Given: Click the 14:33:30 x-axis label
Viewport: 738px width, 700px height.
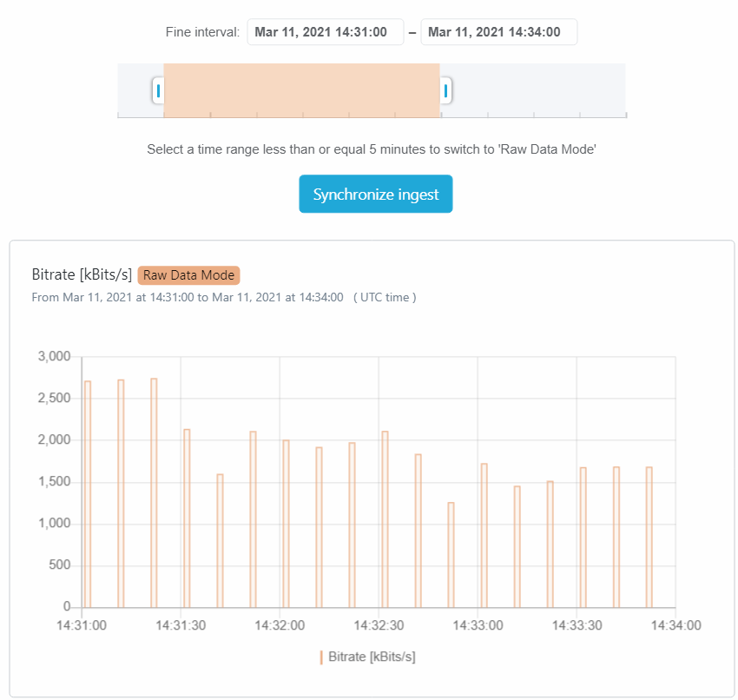Looking at the screenshot, I should click(577, 625).
